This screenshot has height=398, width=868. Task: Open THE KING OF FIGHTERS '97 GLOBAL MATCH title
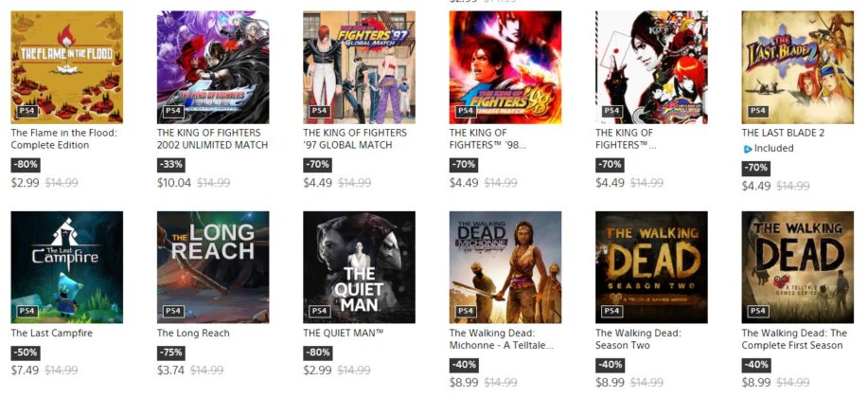[x=355, y=139]
